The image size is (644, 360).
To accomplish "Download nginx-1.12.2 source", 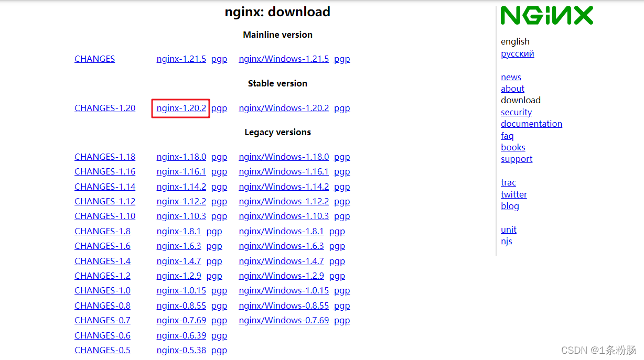I will pos(181,202).
